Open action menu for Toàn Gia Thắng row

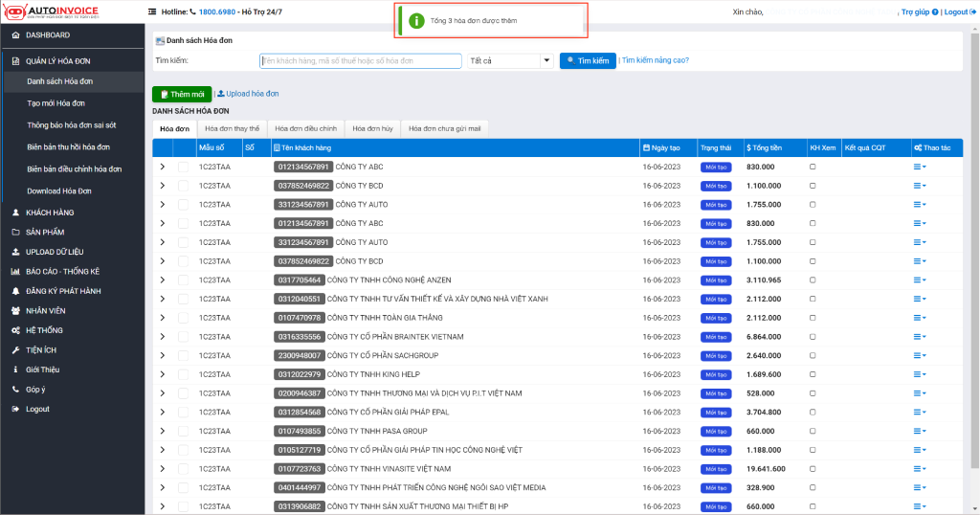920,318
